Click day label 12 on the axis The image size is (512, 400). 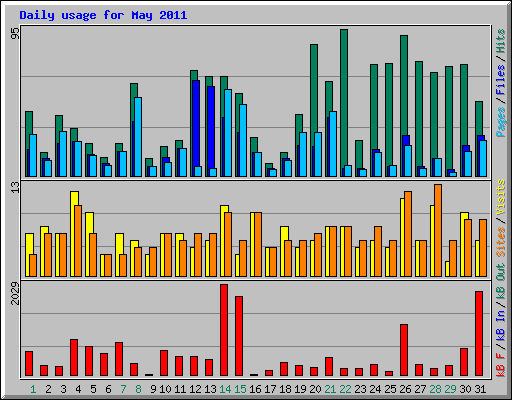[x=195, y=389]
